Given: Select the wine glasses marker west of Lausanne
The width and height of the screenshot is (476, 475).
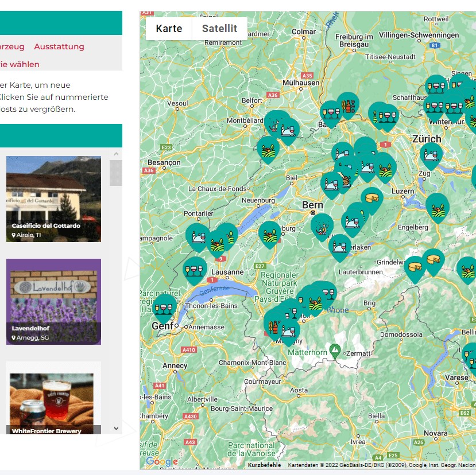Looking at the screenshot, I should click(195, 270).
